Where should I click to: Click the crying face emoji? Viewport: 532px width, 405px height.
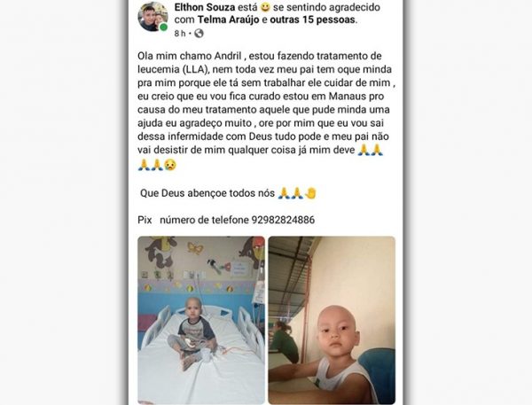coord(170,165)
